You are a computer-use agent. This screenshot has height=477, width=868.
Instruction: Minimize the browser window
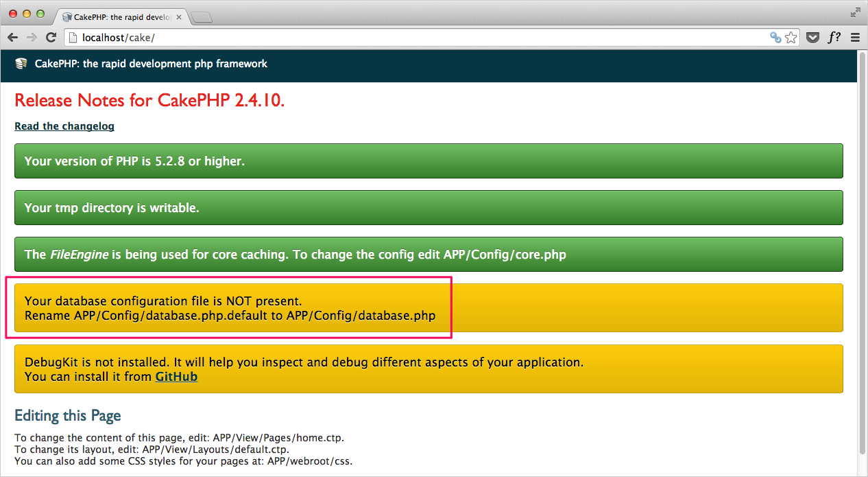point(27,14)
